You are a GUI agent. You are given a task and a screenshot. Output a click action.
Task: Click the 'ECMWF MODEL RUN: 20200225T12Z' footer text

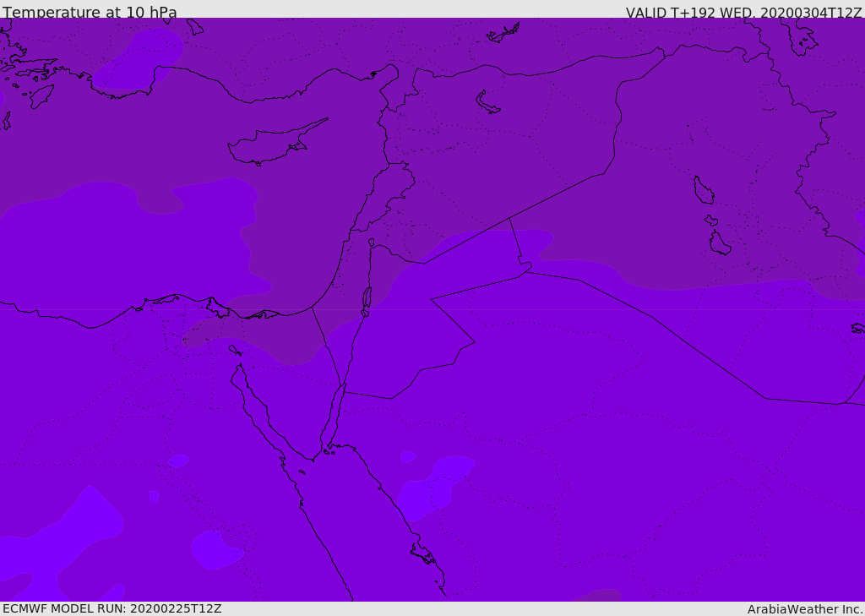[x=112, y=608]
